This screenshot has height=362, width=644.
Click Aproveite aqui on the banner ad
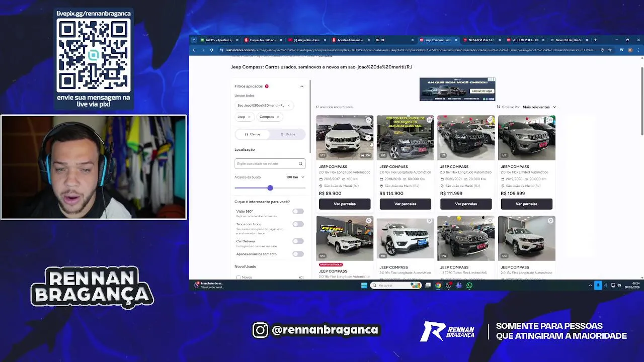[x=481, y=91]
